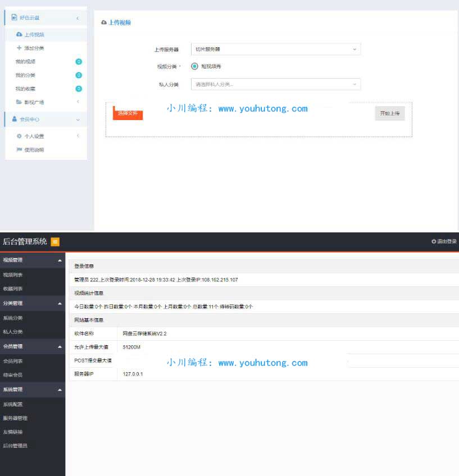Click the folder icon next to 影视广场

click(19, 102)
